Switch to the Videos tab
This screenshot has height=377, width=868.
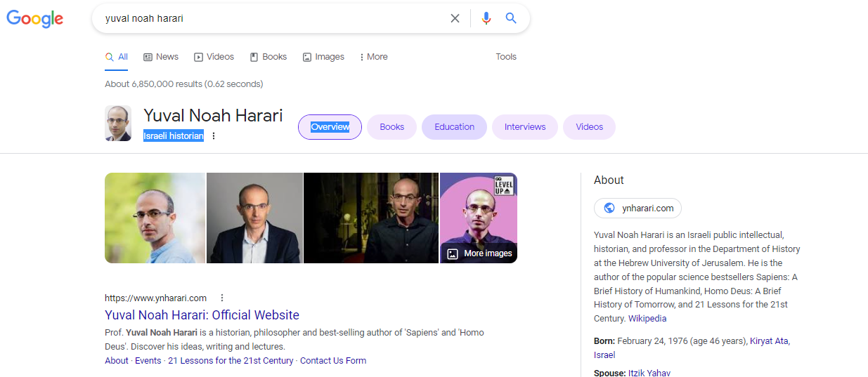214,57
